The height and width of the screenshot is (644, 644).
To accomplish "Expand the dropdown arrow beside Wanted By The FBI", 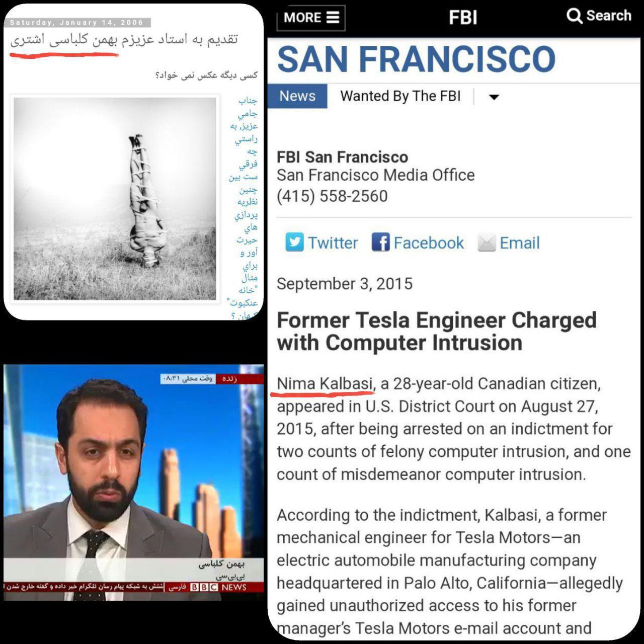I will [494, 97].
